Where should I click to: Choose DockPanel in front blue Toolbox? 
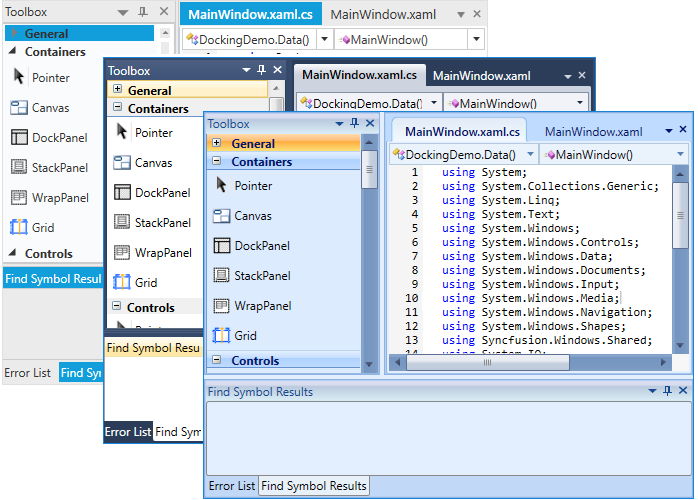point(262,246)
